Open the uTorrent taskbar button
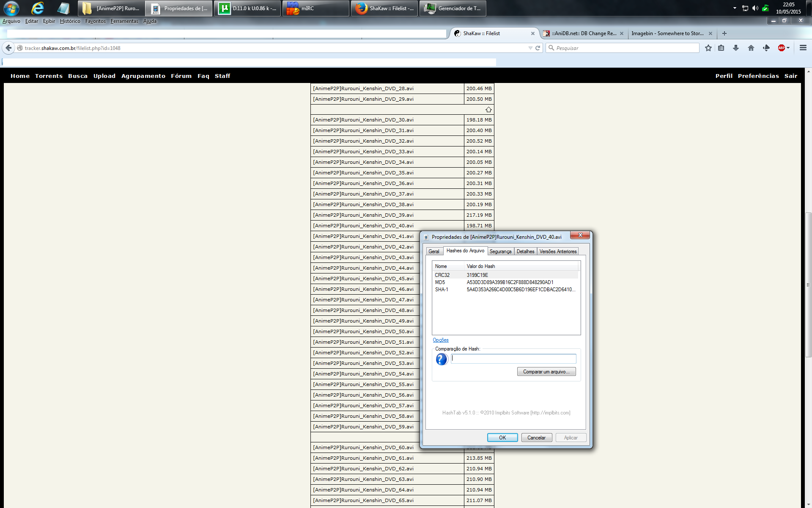Viewport: 812px width, 508px height. 247,8
